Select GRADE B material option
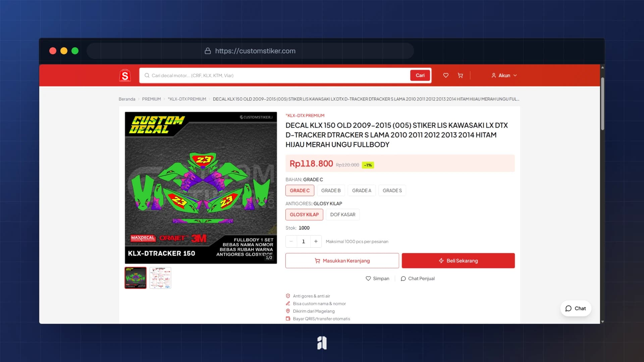 [331, 190]
